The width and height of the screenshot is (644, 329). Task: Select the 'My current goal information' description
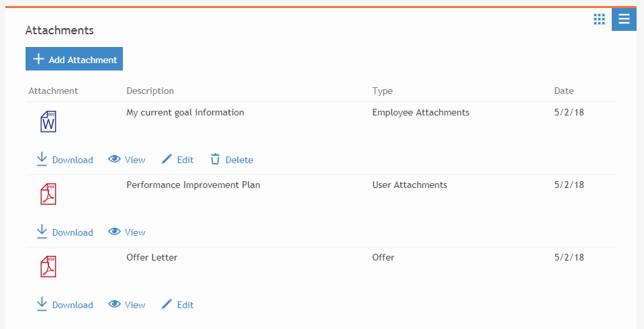185,112
